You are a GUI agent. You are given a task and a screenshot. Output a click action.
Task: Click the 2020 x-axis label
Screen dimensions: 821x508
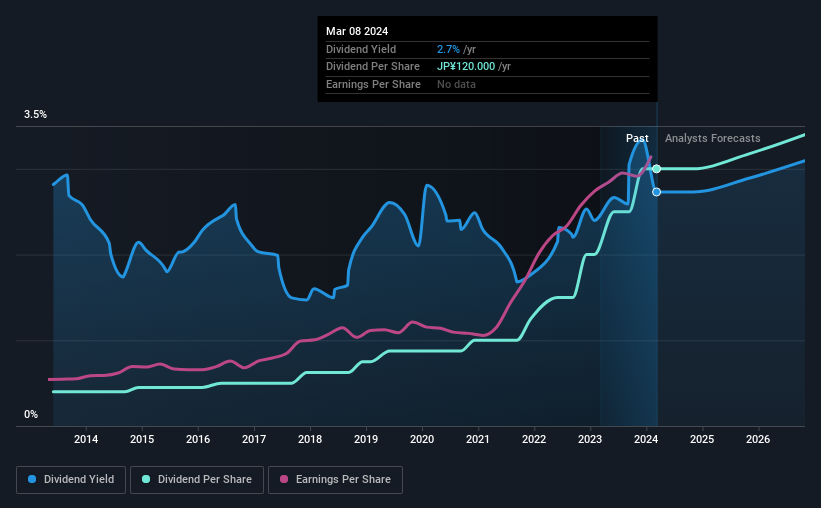coord(422,439)
